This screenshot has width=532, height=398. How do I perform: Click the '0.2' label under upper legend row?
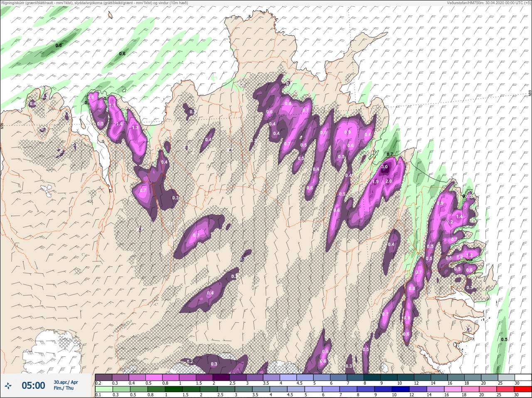pos(98,383)
